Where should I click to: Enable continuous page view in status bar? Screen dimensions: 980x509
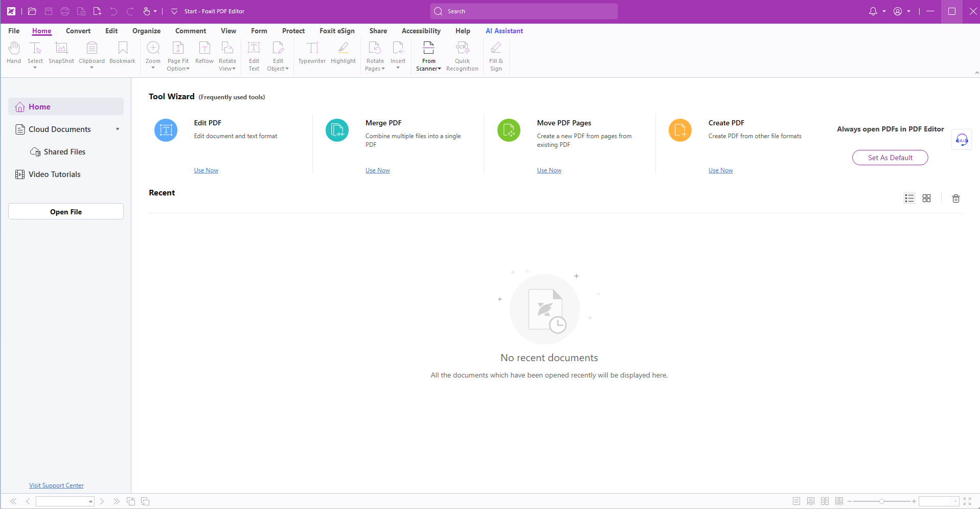tap(811, 501)
